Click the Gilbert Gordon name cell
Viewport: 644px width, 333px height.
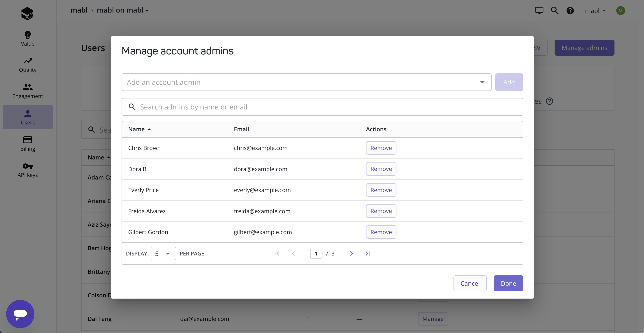(148, 232)
